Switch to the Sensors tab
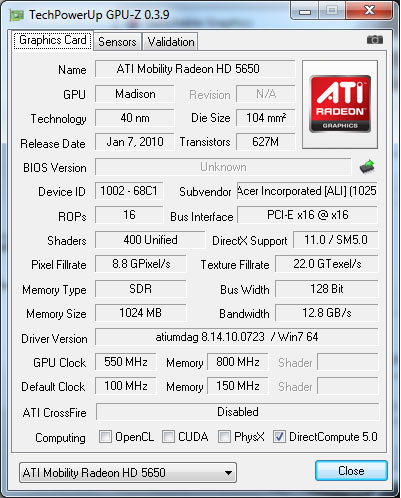401x498 pixels. [117, 42]
